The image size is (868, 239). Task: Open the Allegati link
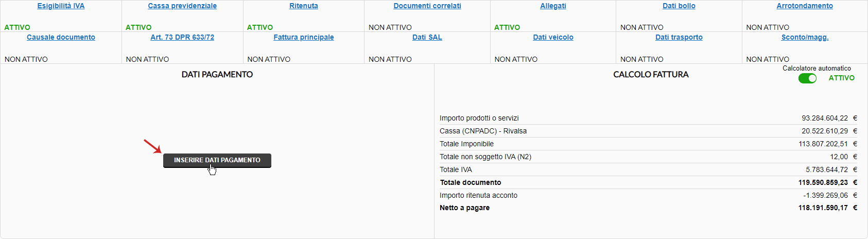[553, 6]
